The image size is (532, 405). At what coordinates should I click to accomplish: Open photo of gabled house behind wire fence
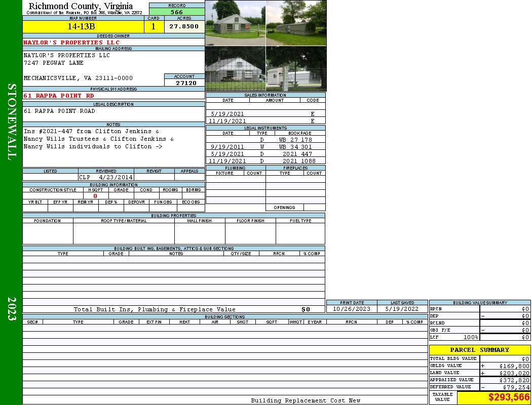pyautogui.click(x=235, y=69)
